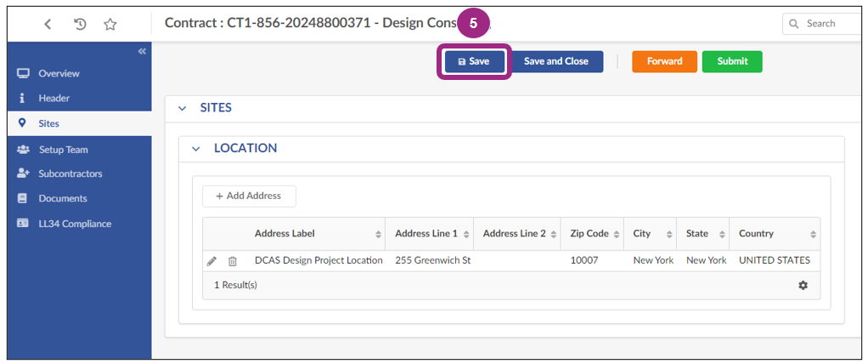Sort by Address Label column arrows
The height and width of the screenshot is (364, 868).
pyautogui.click(x=378, y=235)
